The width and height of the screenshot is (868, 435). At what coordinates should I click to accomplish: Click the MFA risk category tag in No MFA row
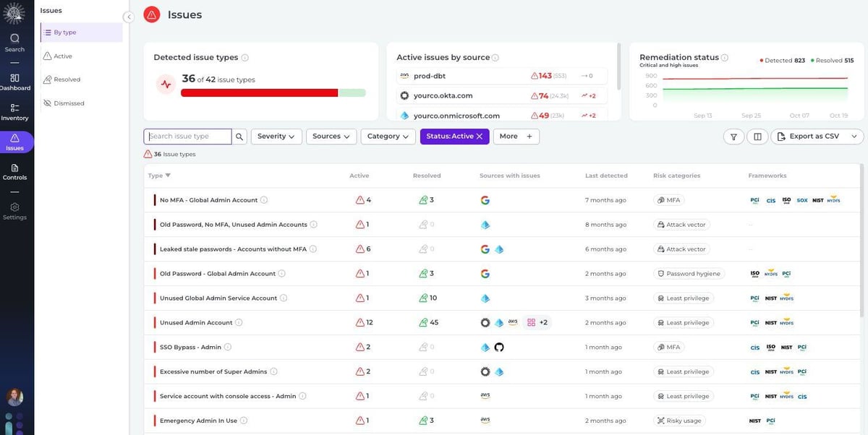669,200
